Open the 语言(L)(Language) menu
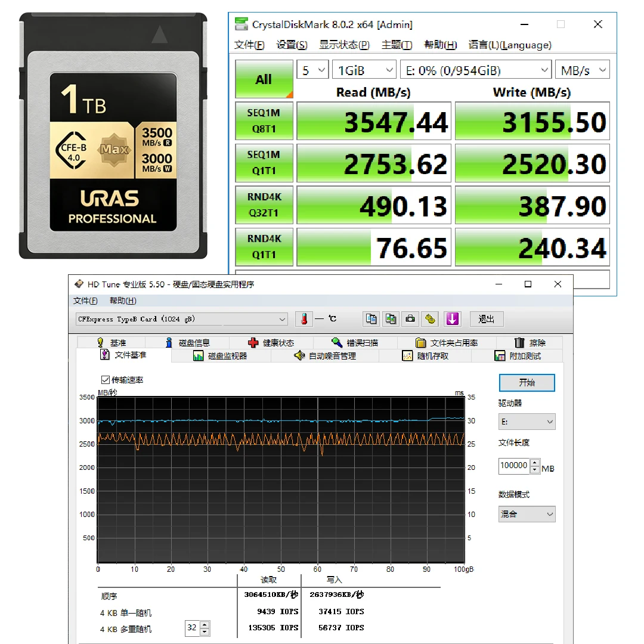The height and width of the screenshot is (644, 644). (x=510, y=45)
